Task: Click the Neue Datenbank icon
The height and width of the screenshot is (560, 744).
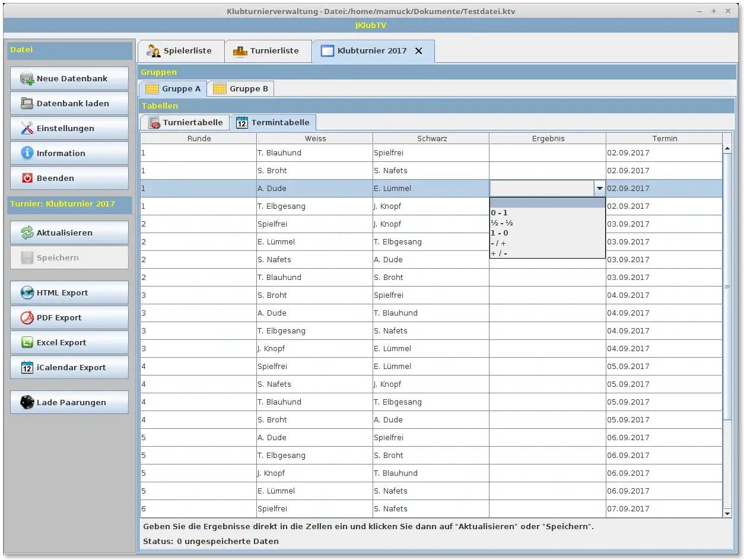Action: click(x=27, y=79)
